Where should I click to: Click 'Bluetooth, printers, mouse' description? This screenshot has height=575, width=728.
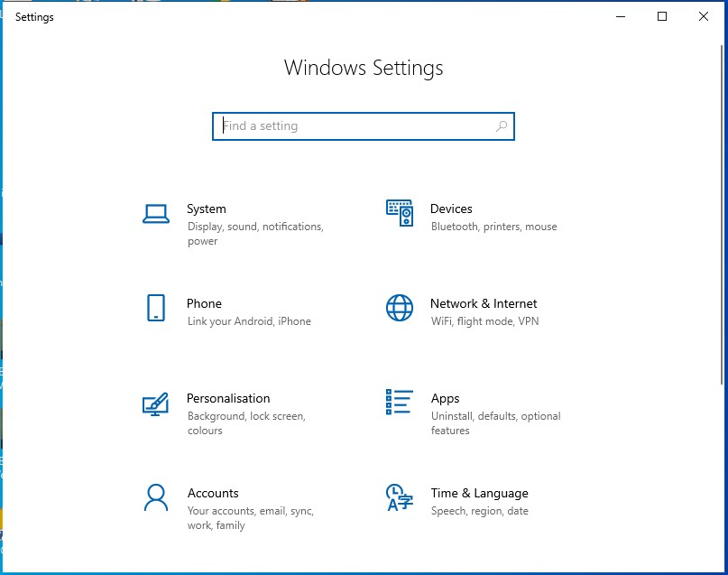[494, 227]
